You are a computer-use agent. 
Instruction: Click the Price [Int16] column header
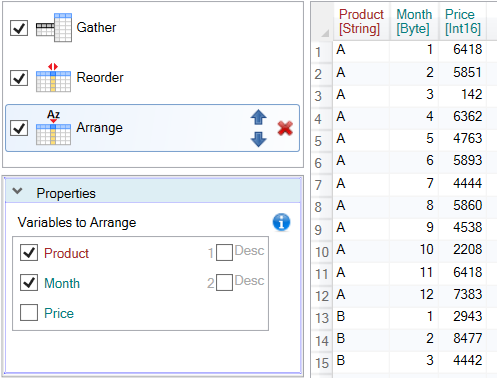[463, 22]
